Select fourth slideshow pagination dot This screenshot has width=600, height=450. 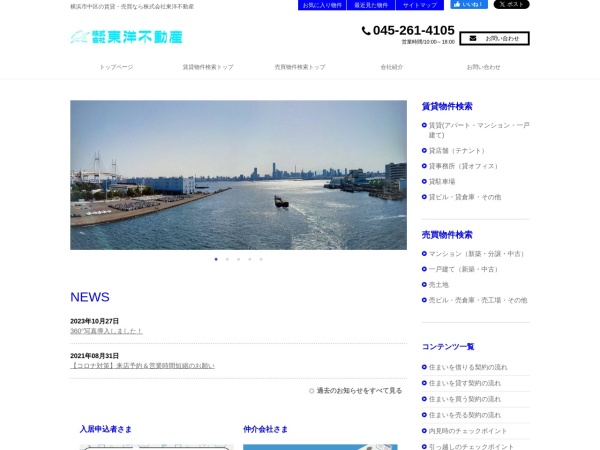point(250,259)
